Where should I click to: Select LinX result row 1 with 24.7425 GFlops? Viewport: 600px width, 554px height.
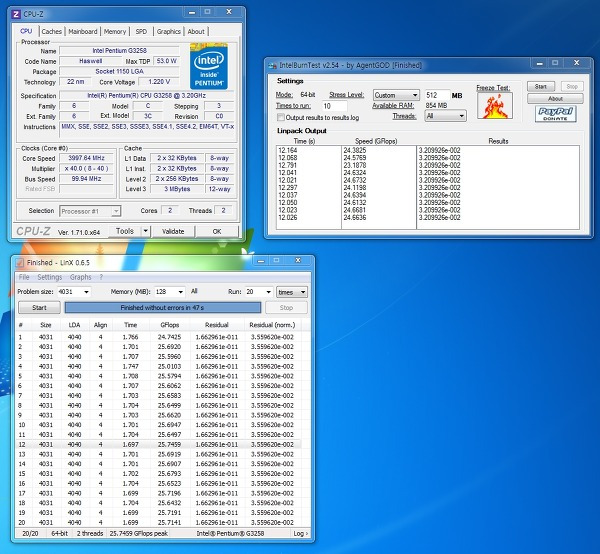[x=158, y=337]
